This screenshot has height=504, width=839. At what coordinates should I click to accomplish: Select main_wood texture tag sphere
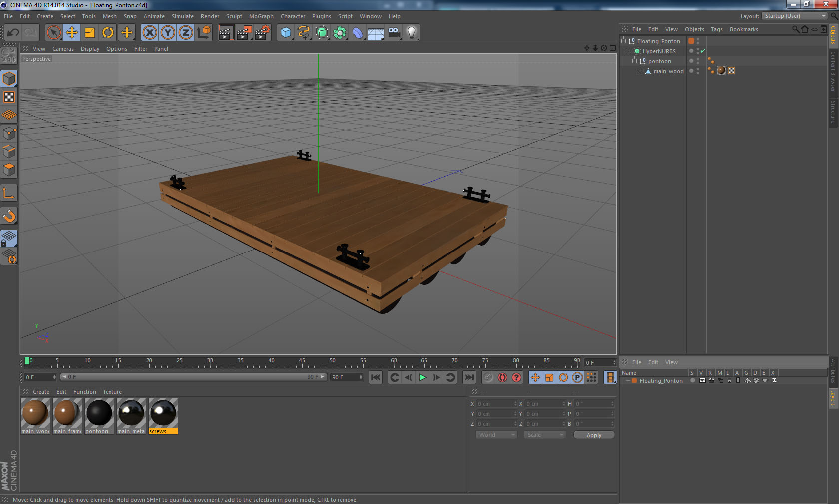point(721,70)
